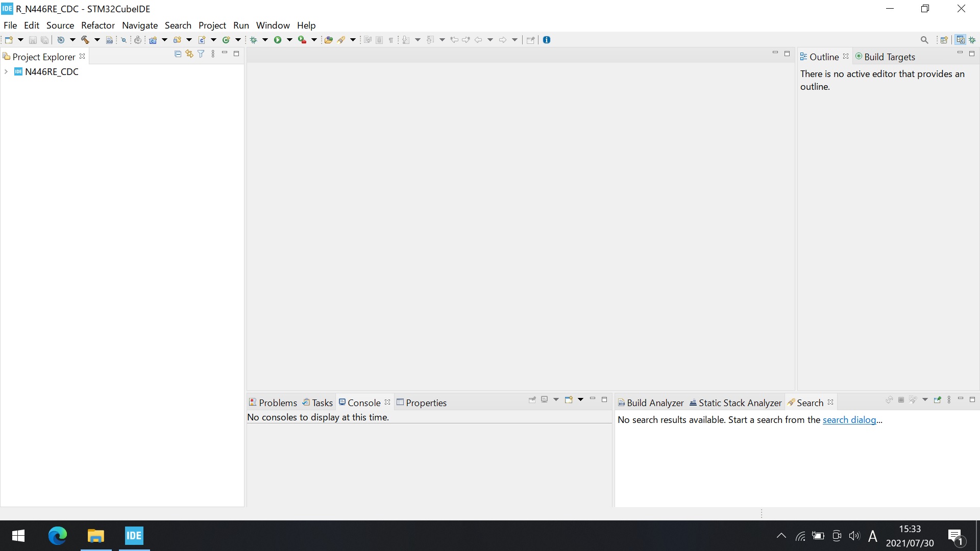Viewport: 980px width, 551px height.
Task: Click the External Tools run icon
Action: 302,40
